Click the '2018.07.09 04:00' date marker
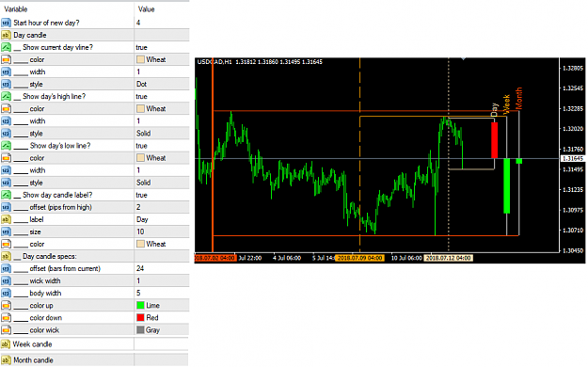Screen dimensions: 588x367 click(x=359, y=258)
